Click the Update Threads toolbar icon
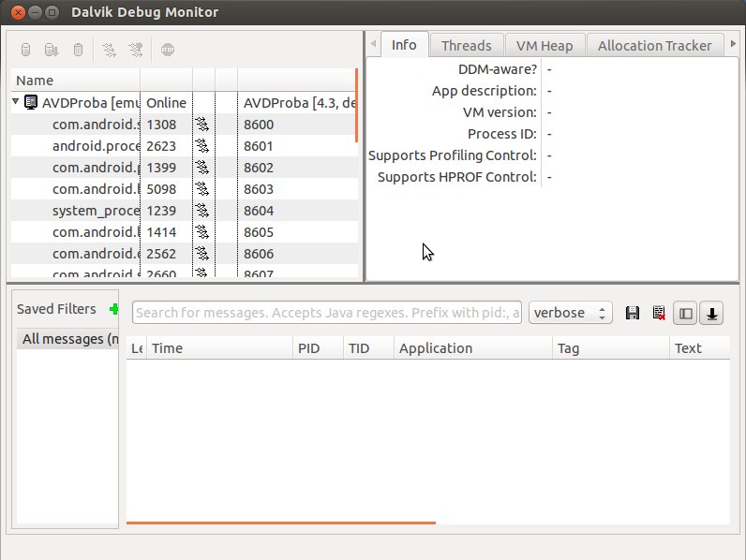The height and width of the screenshot is (560, 746). coord(109,50)
